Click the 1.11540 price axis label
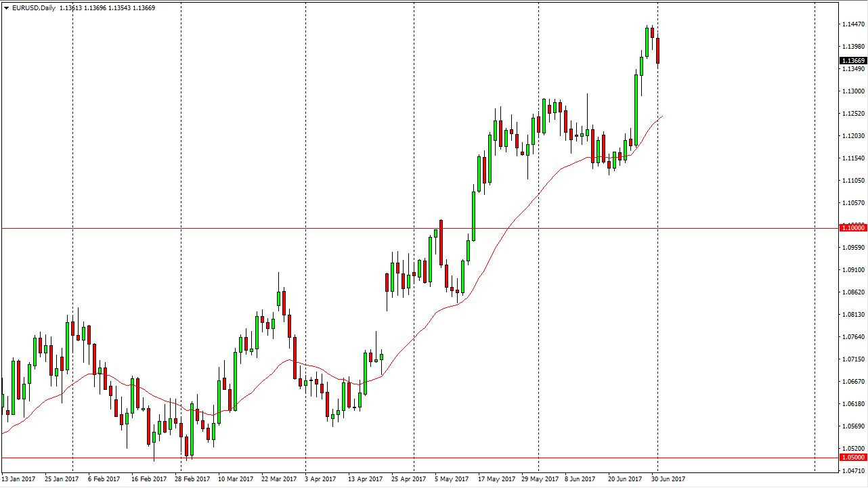This screenshot has width=868, height=488. point(853,158)
